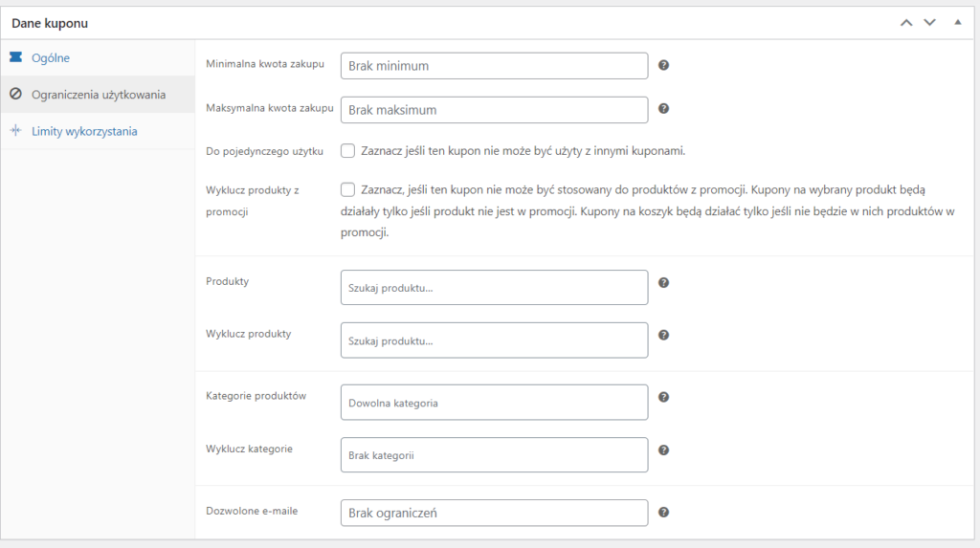
Task: Collapse the Dane kuponu panel
Action: [x=958, y=22]
